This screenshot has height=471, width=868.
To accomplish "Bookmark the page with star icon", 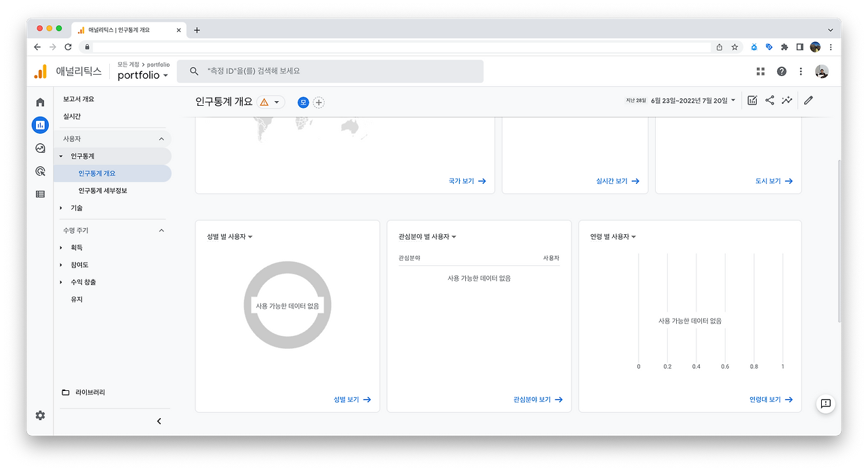I will coord(734,47).
